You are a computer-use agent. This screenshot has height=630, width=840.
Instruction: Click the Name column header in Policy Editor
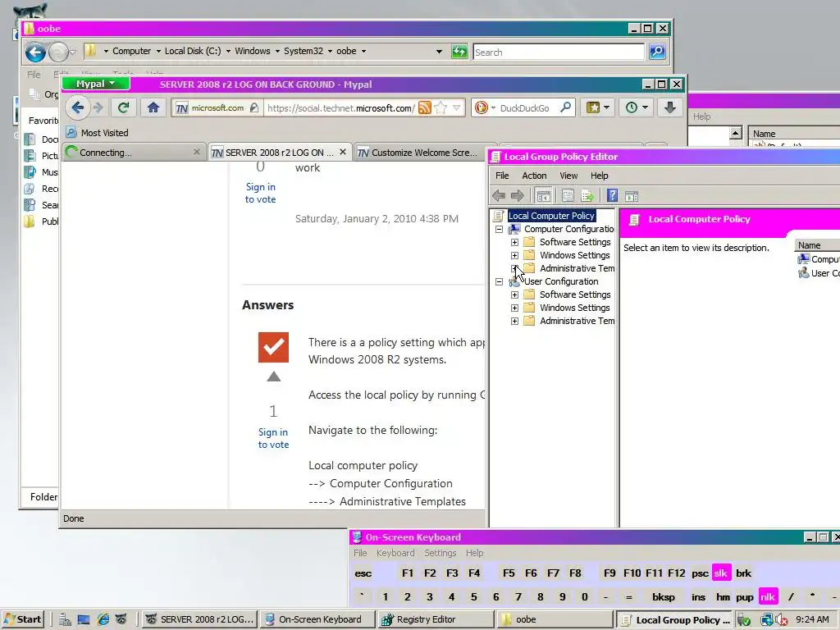tap(809, 245)
